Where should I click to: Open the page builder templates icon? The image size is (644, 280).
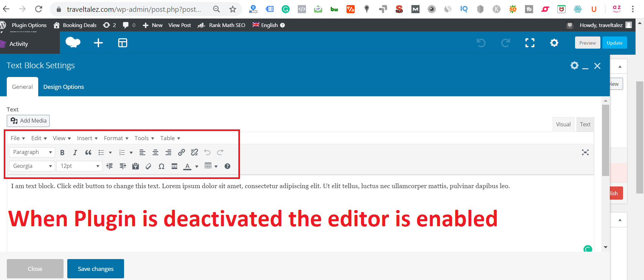coord(123,43)
